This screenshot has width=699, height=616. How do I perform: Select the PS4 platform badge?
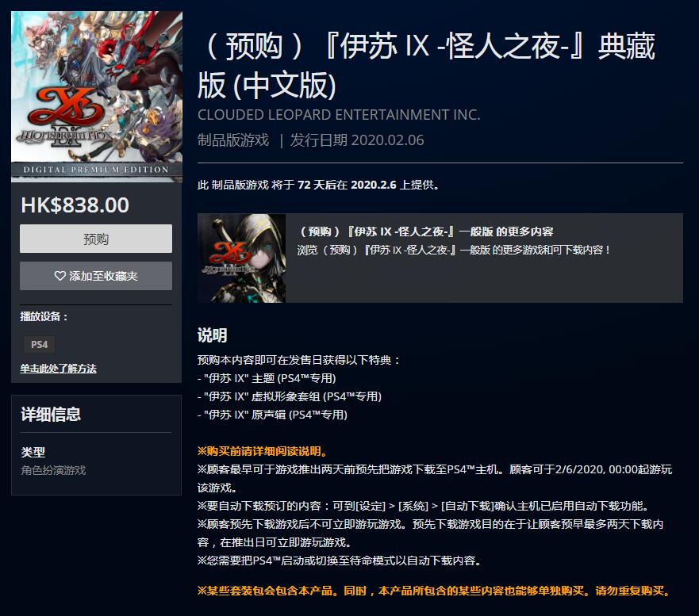coord(39,344)
